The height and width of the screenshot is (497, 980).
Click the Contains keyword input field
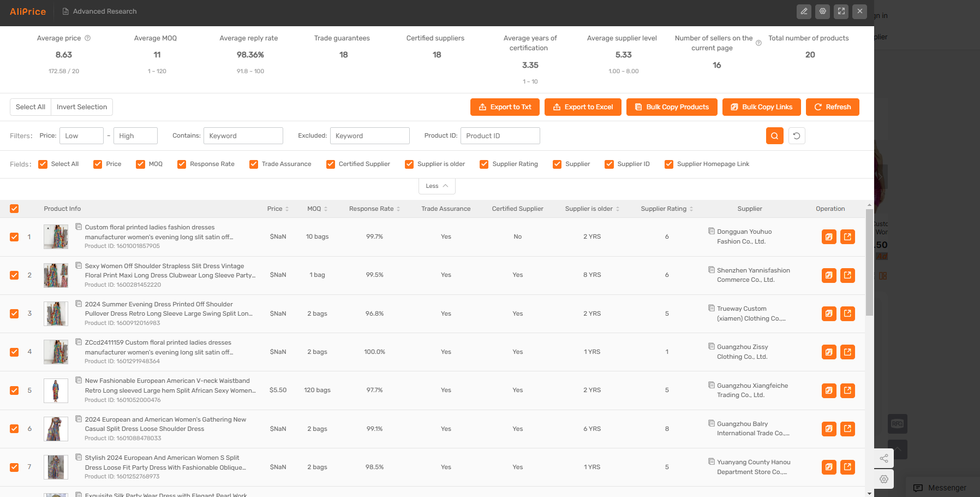243,135
